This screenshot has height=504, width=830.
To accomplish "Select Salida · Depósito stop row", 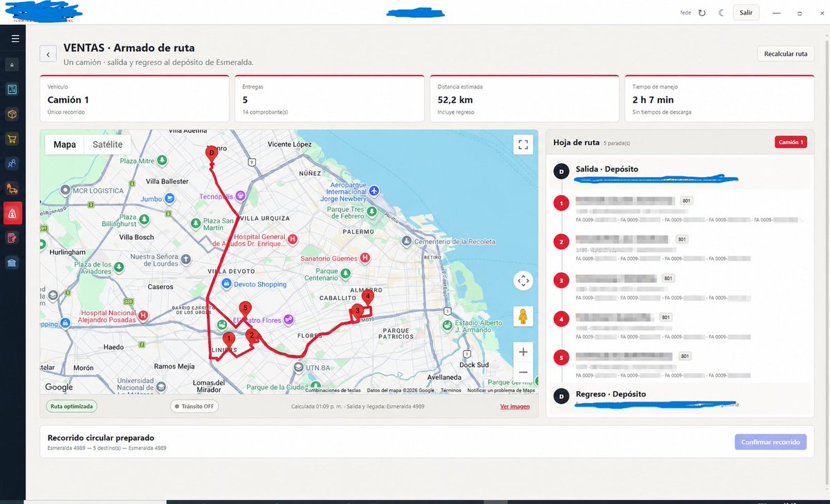I will (680, 173).
